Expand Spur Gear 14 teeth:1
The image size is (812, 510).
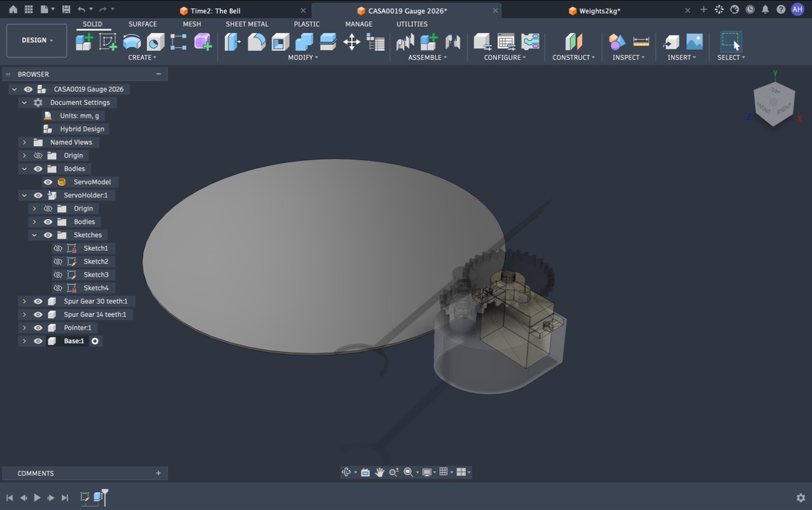(x=24, y=315)
